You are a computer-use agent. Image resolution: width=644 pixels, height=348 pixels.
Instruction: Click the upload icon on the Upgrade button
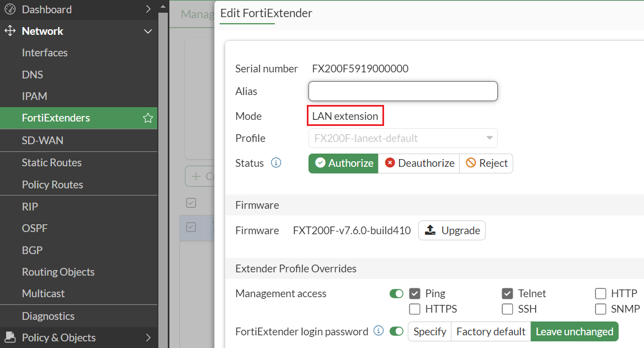click(431, 230)
